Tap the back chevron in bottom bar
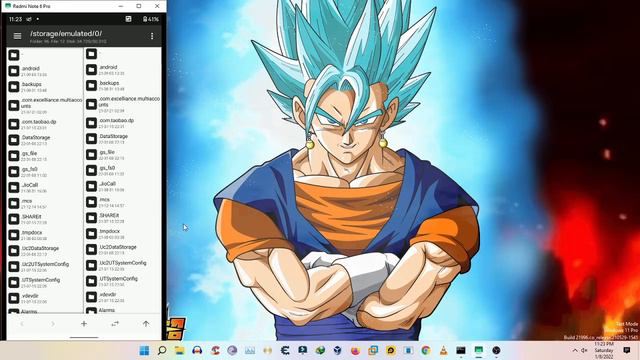 [22, 324]
